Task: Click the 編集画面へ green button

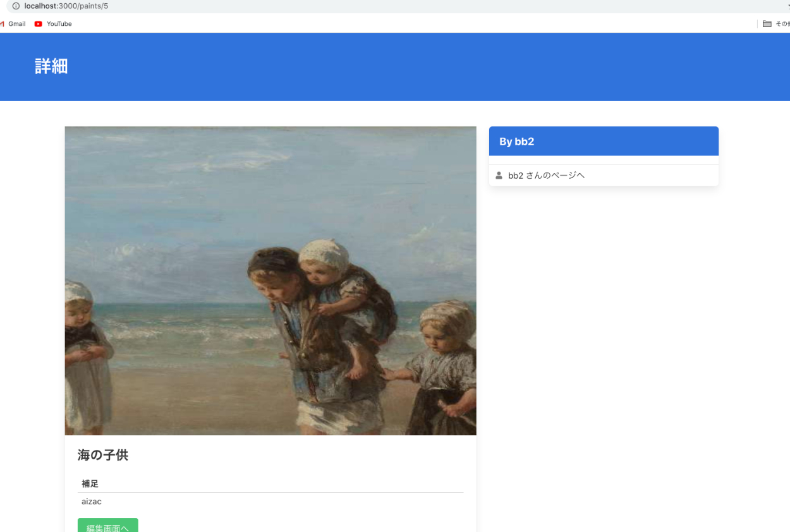Action: (108, 525)
